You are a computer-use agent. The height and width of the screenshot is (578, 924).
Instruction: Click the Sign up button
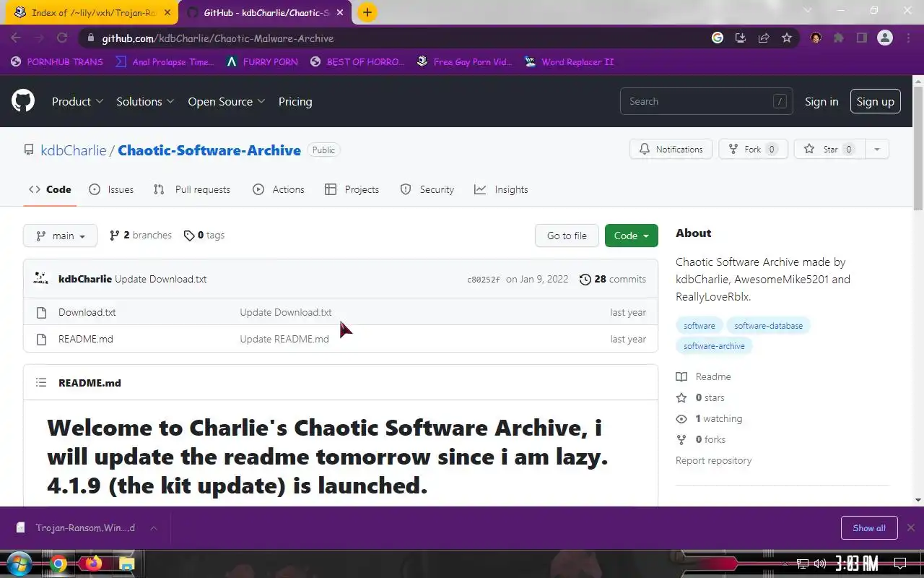tap(876, 102)
